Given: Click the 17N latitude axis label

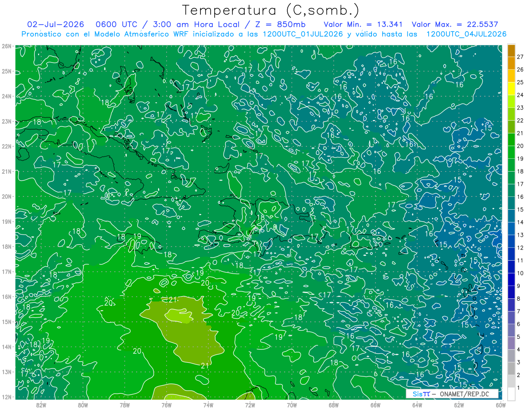Looking at the screenshot, I should tap(7, 271).
